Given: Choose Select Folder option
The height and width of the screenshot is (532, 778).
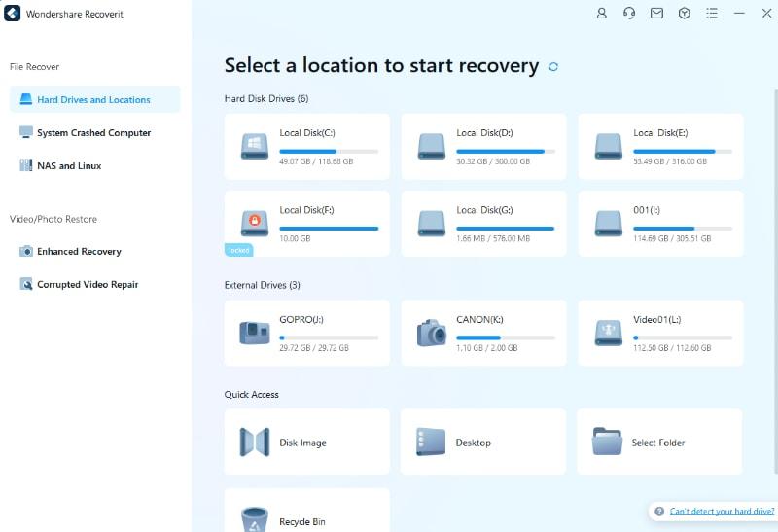Looking at the screenshot, I should (658, 443).
